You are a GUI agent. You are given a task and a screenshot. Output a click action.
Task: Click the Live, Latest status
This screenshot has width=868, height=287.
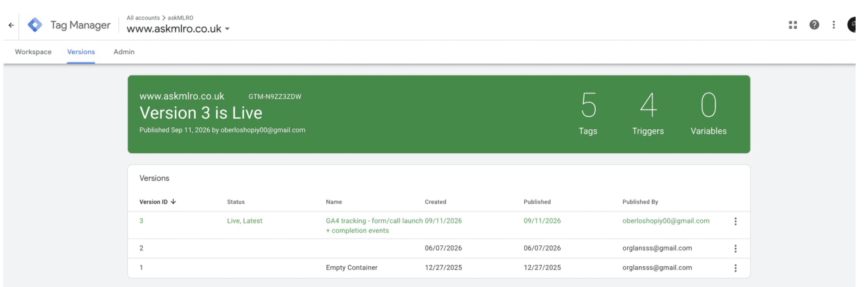point(244,221)
